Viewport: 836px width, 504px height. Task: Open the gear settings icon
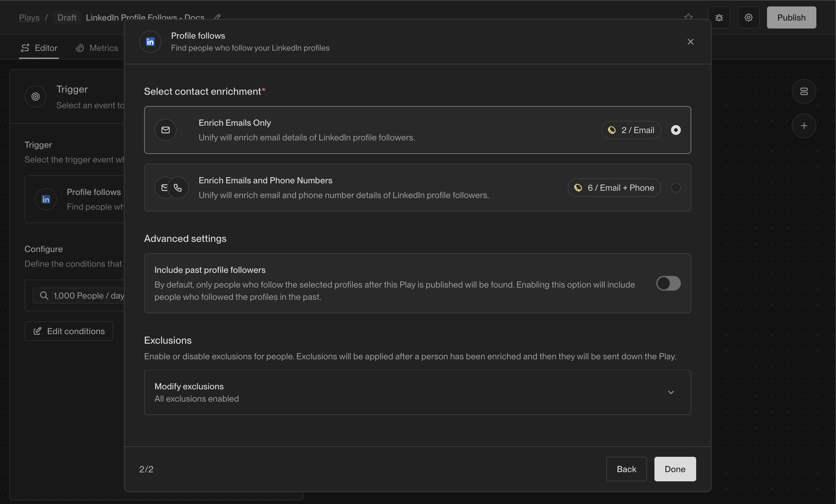coord(748,18)
